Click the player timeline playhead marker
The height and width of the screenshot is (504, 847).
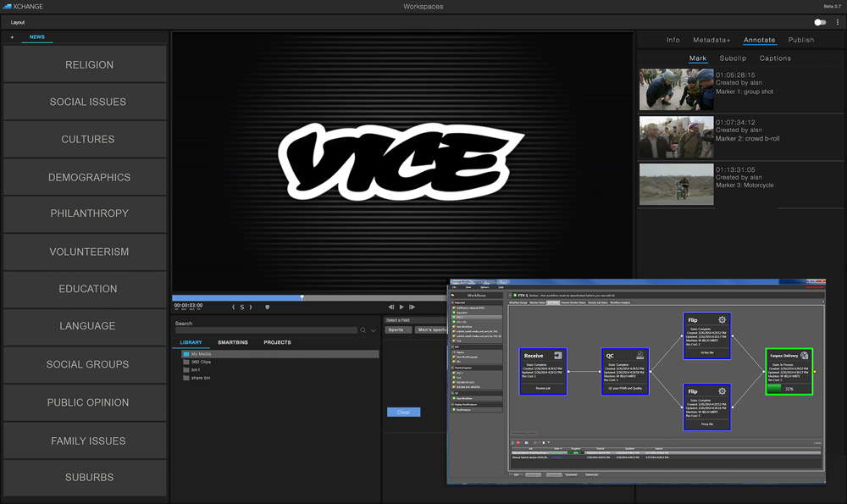[302, 297]
